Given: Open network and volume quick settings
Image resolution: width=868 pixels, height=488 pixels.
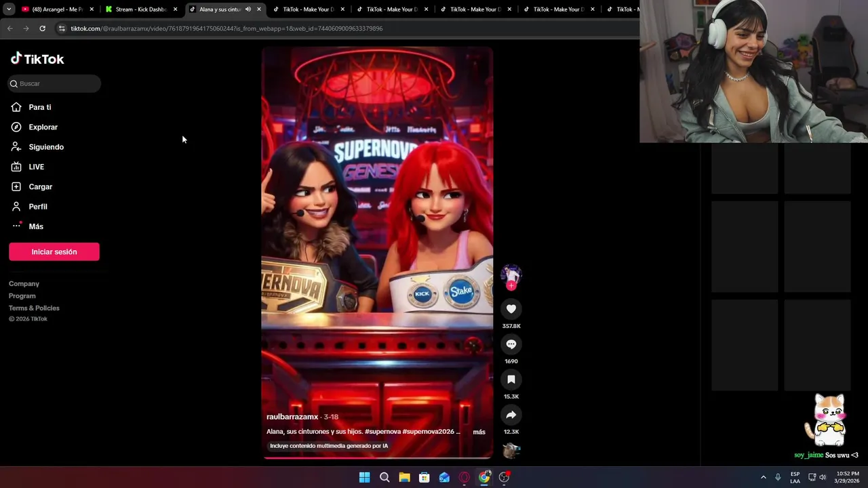Looking at the screenshot, I should (x=817, y=477).
